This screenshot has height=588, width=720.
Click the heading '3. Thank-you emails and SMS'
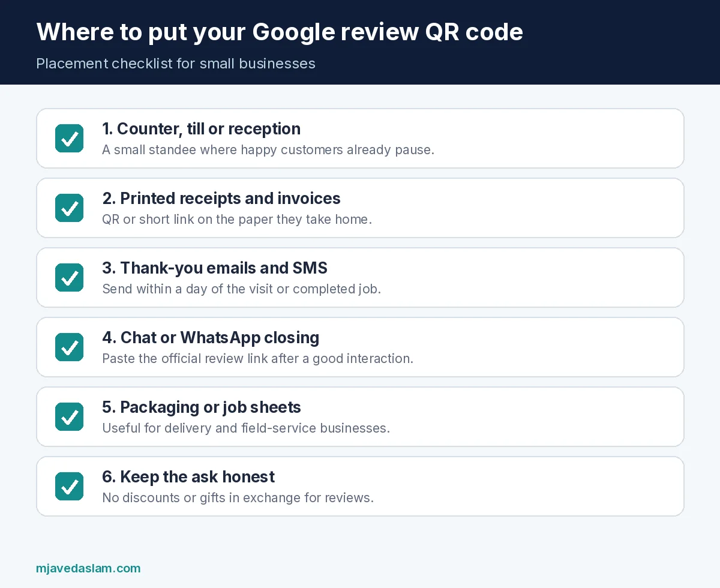(215, 268)
